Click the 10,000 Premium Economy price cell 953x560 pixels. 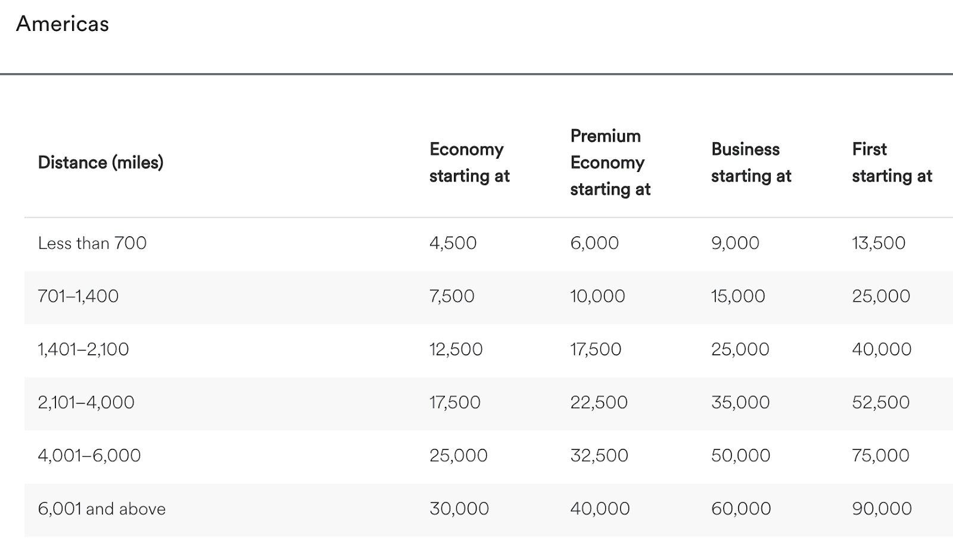[597, 296]
